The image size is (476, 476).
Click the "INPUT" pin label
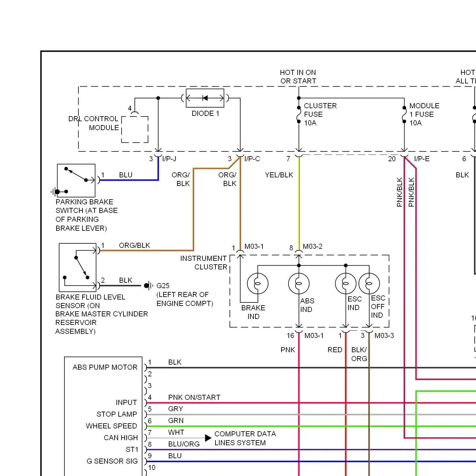pos(126,402)
